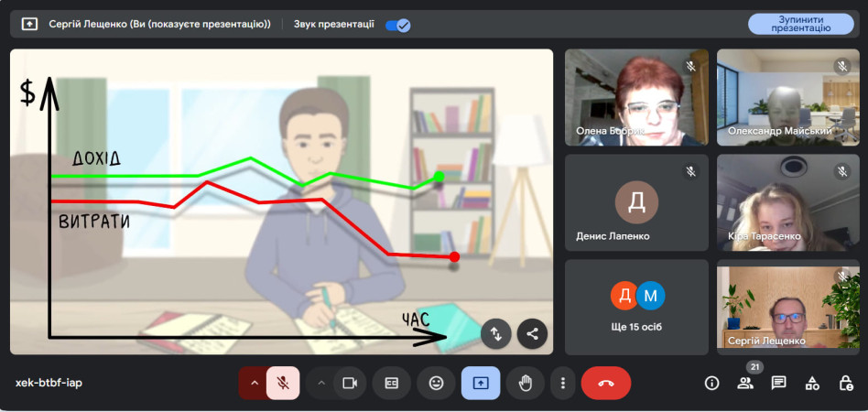Open the Ще 15 осіб tile

coord(636,307)
